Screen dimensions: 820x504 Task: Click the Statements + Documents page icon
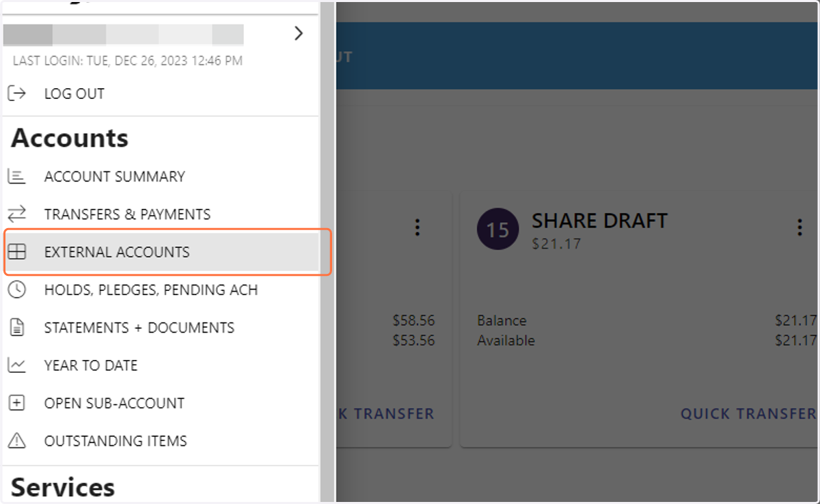(16, 328)
